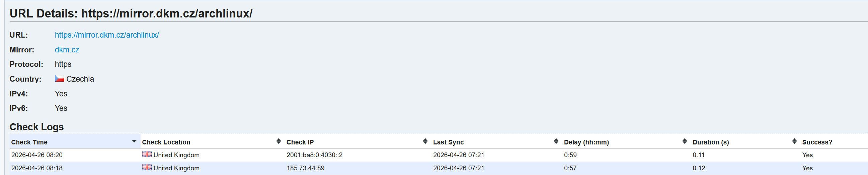868x175 pixels.
Task: Click the Duration (s) sort arrows
Action: [x=794, y=141]
